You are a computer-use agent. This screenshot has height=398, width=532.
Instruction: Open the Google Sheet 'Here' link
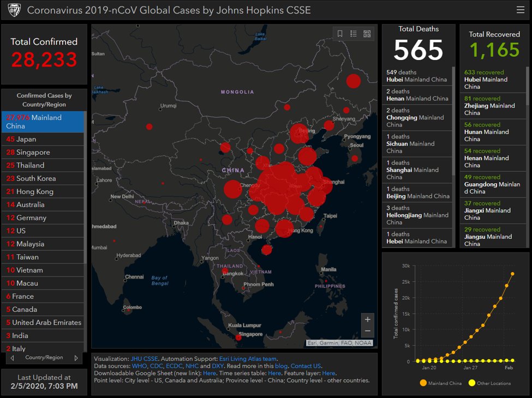210,373
